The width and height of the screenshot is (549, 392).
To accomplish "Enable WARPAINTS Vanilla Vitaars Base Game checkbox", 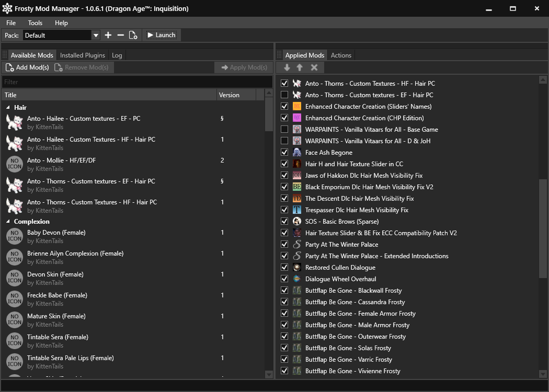I will [284, 130].
